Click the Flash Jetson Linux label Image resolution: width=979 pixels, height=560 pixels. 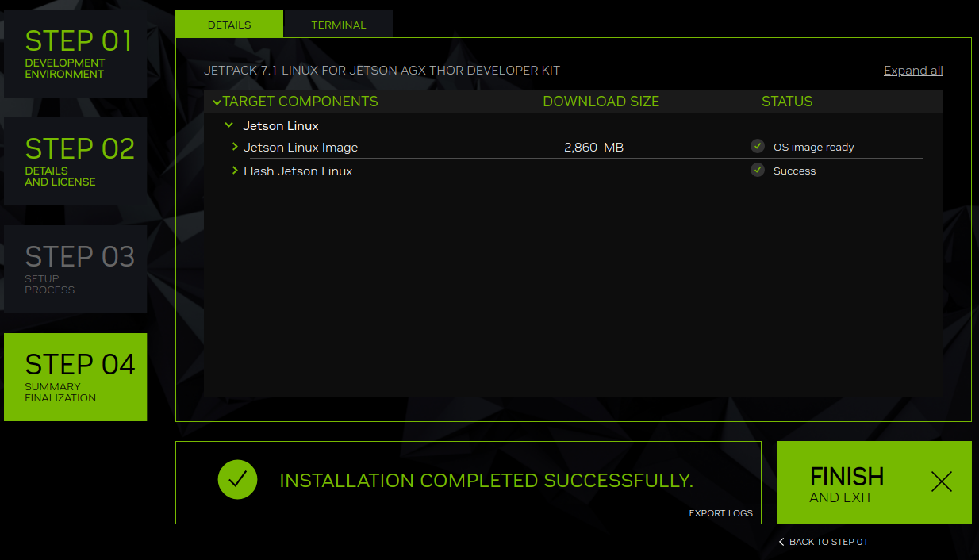click(x=298, y=171)
